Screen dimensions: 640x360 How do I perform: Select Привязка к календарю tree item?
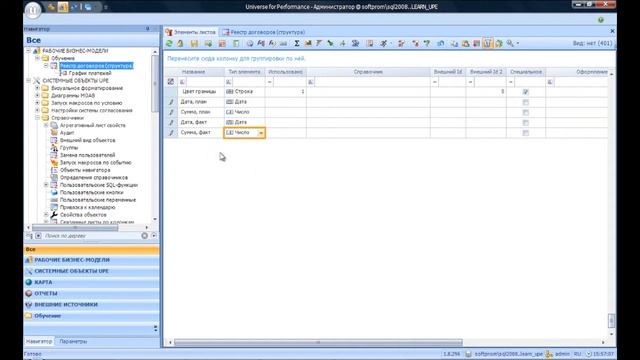pos(87,207)
